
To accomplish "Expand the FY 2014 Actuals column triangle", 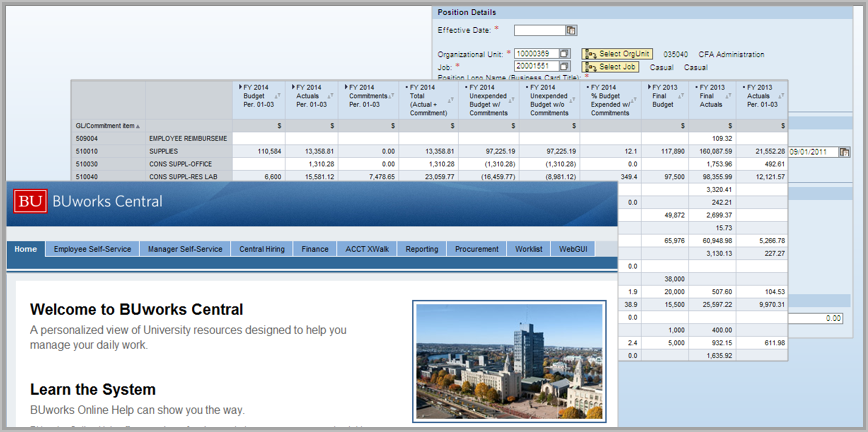I will (293, 88).
